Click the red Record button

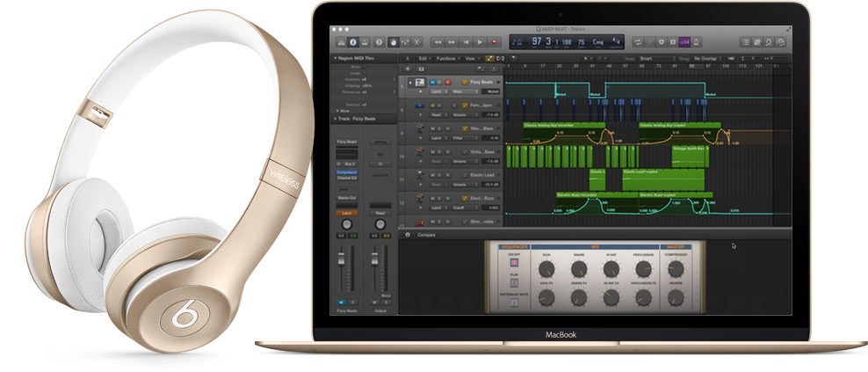(x=494, y=42)
